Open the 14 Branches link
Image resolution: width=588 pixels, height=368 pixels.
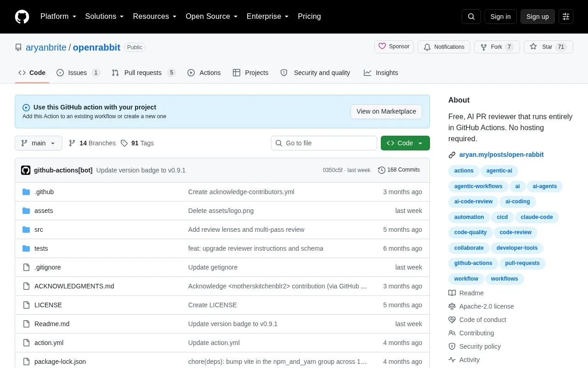92,143
